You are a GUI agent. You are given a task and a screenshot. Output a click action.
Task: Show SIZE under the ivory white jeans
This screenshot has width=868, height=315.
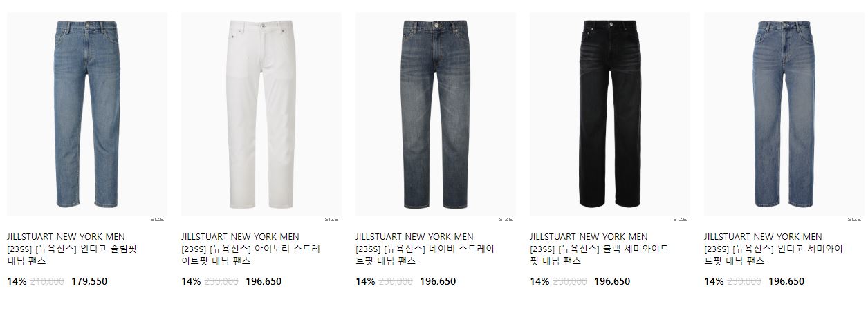(331, 220)
